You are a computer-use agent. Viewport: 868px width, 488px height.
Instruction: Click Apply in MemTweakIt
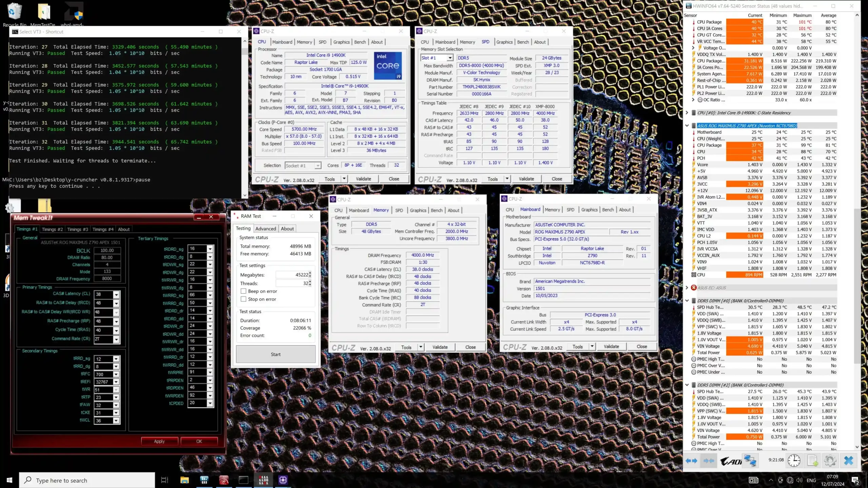pyautogui.click(x=159, y=441)
